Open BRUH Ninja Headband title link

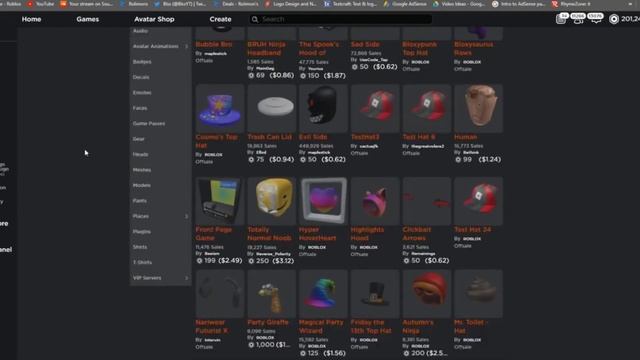pyautogui.click(x=267, y=48)
